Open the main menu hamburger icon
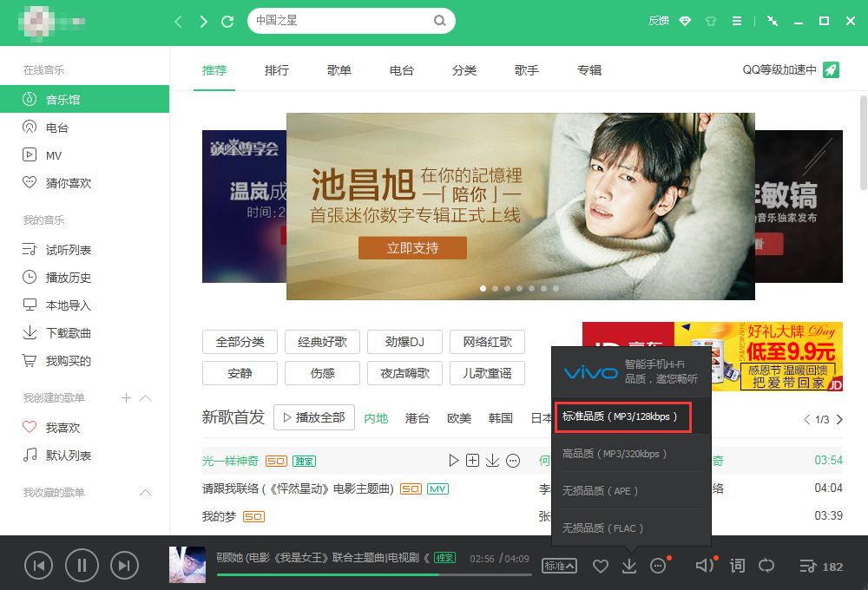The width and height of the screenshot is (868, 590). [x=737, y=21]
